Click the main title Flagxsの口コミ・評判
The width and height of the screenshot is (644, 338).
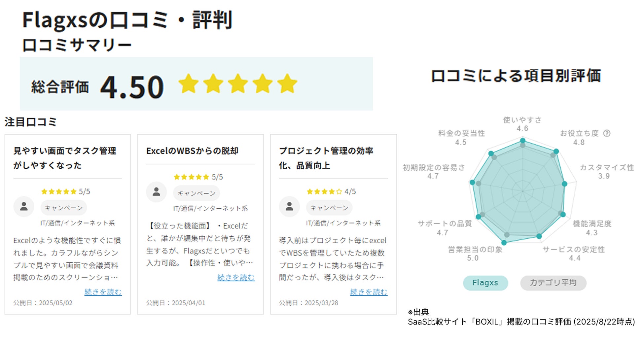point(127,20)
